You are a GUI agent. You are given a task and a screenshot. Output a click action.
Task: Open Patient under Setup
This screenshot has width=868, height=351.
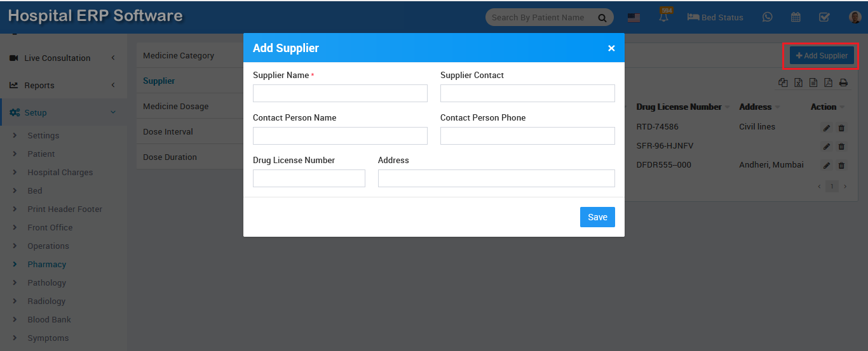pyautogui.click(x=41, y=154)
